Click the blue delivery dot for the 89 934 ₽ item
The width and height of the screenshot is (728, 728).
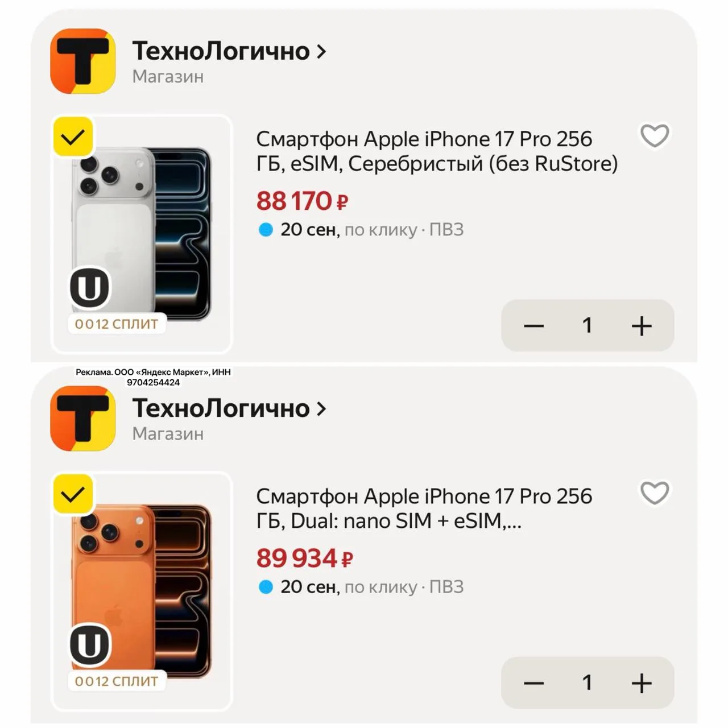[x=266, y=587]
